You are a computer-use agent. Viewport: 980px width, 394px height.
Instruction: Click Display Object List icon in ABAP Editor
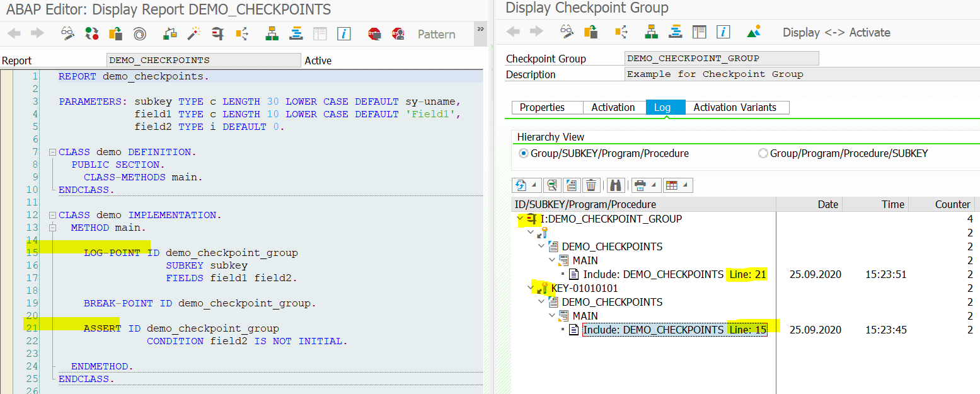(272, 33)
